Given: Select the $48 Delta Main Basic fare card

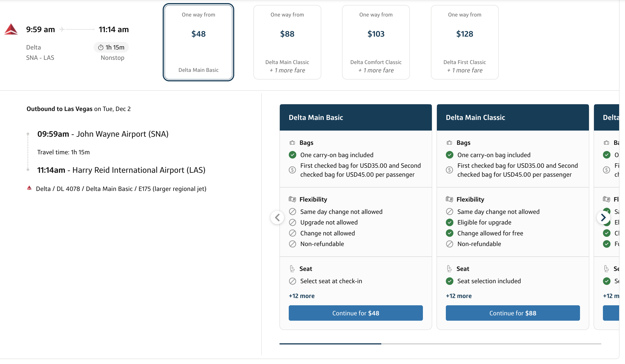Looking at the screenshot, I should point(198,42).
